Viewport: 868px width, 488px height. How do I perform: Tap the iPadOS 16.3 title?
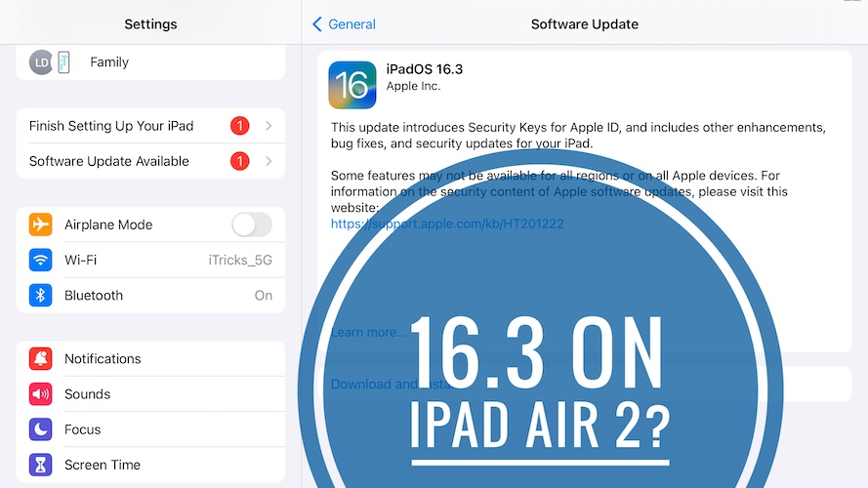(x=424, y=69)
